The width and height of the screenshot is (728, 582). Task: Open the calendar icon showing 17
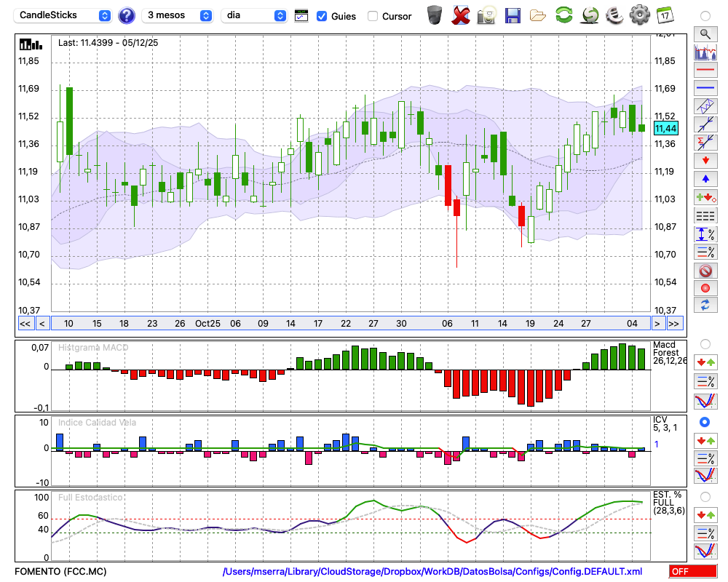pyautogui.click(x=665, y=15)
